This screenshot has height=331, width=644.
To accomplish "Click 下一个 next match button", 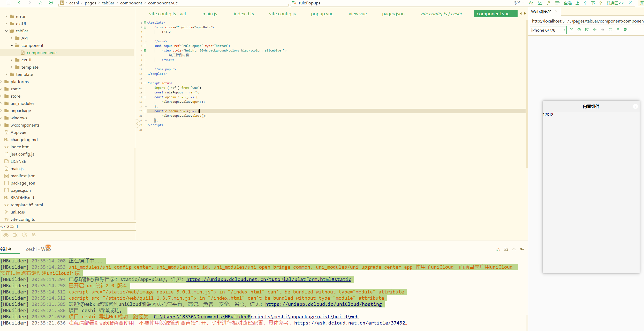I will pos(597,3).
